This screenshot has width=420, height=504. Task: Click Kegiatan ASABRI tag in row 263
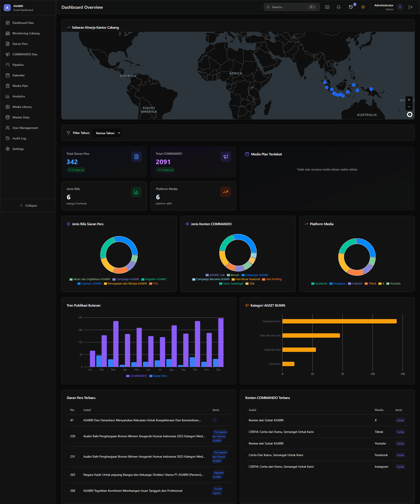click(218, 475)
